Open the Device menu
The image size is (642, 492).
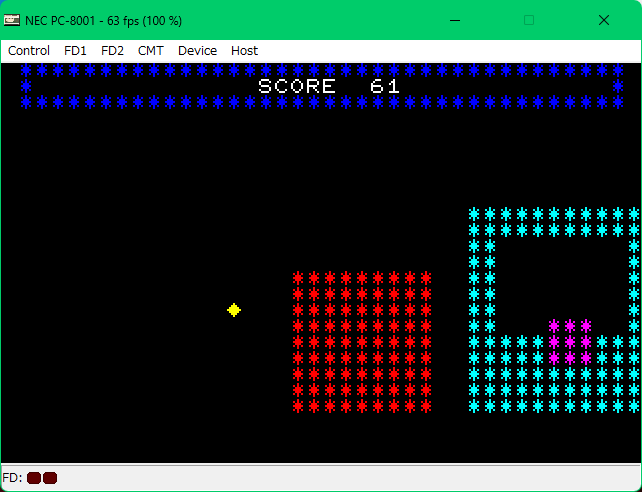[197, 50]
